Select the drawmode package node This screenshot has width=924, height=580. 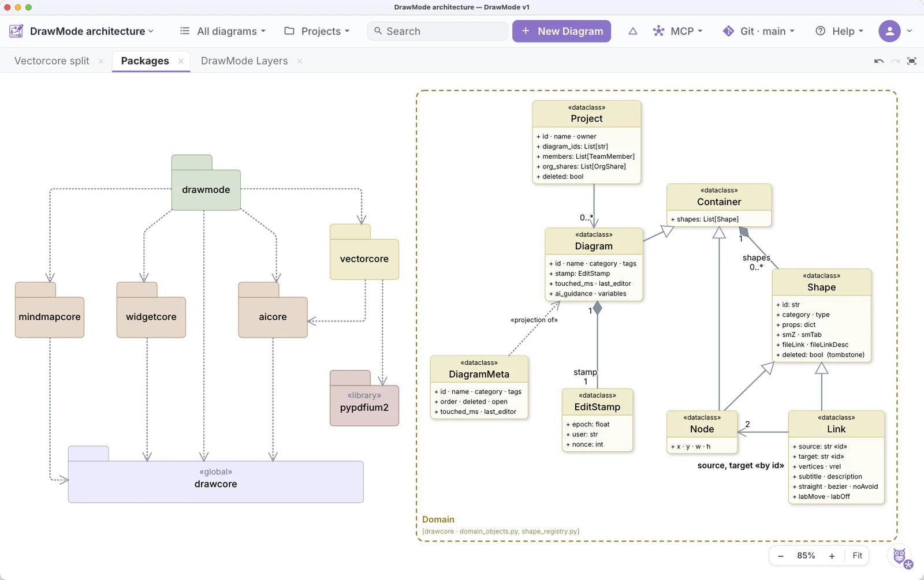tap(206, 189)
